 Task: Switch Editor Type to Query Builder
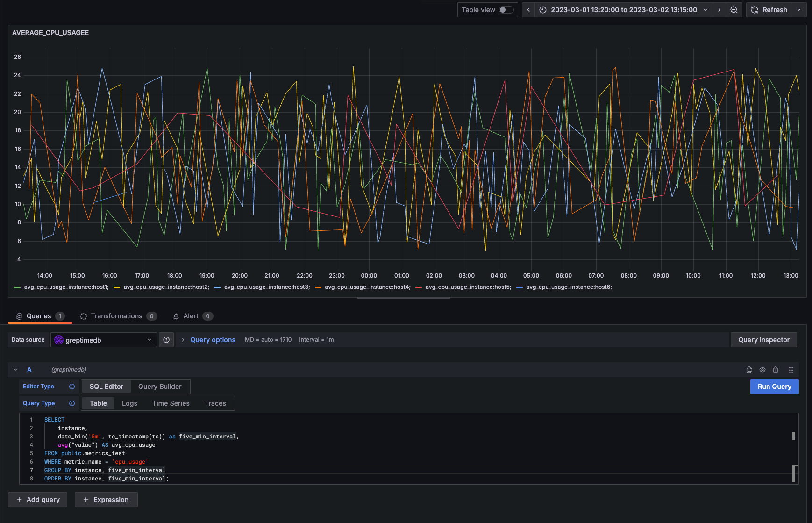pos(160,387)
